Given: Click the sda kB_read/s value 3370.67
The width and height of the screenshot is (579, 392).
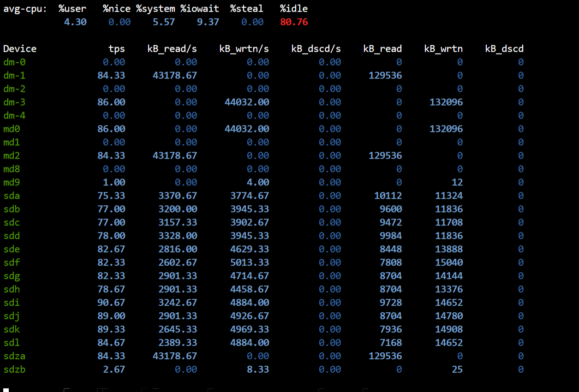Looking at the screenshot, I should (178, 196).
